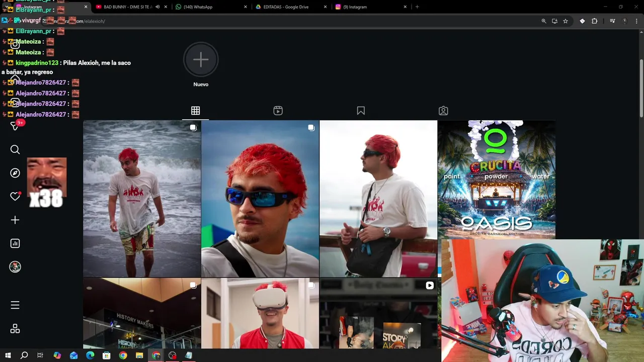Open Outlook mail icon on the taskbar
Screen dimensions: 644x362
click(x=73, y=355)
